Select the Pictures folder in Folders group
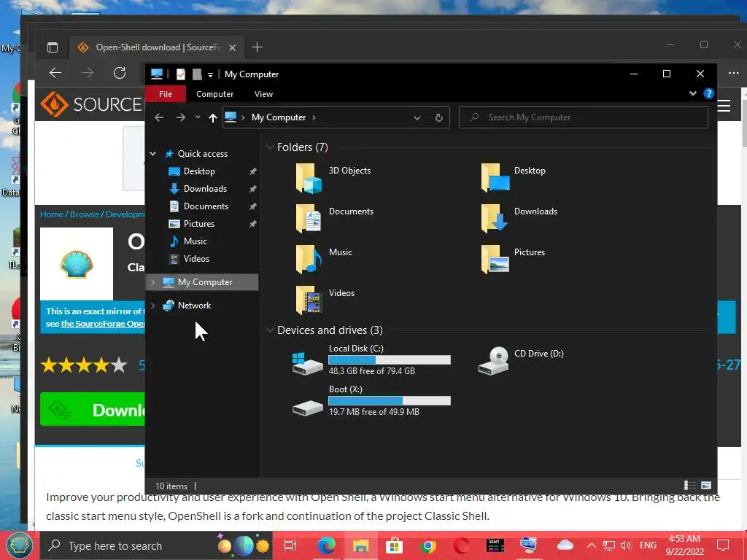This screenshot has height=560, width=747. tap(513, 260)
